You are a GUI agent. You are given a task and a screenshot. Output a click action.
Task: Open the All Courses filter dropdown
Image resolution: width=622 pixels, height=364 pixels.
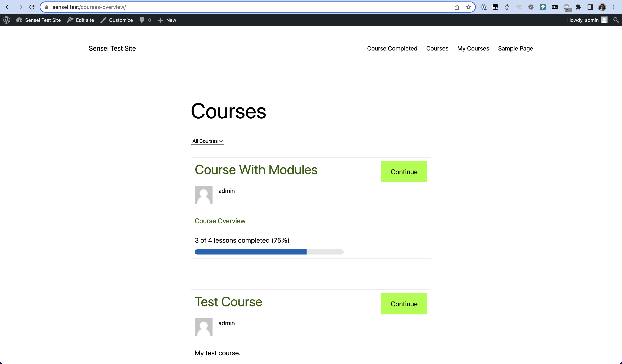(207, 141)
